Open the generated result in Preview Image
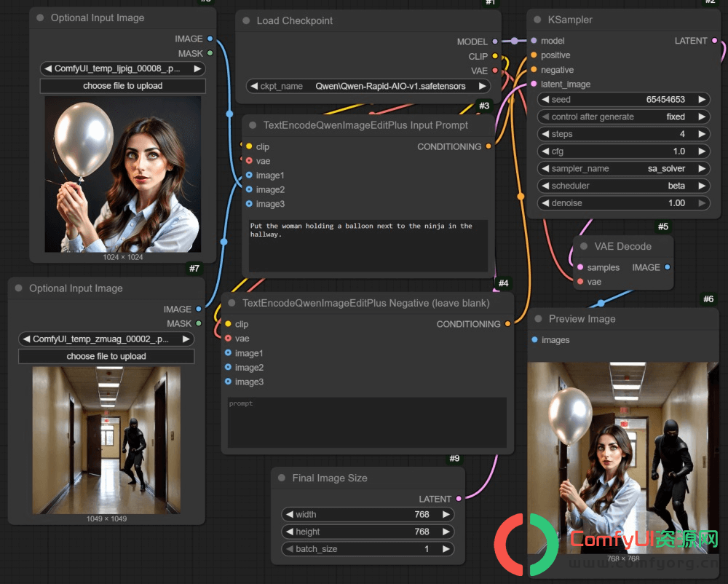This screenshot has width=728, height=584. [x=623, y=458]
